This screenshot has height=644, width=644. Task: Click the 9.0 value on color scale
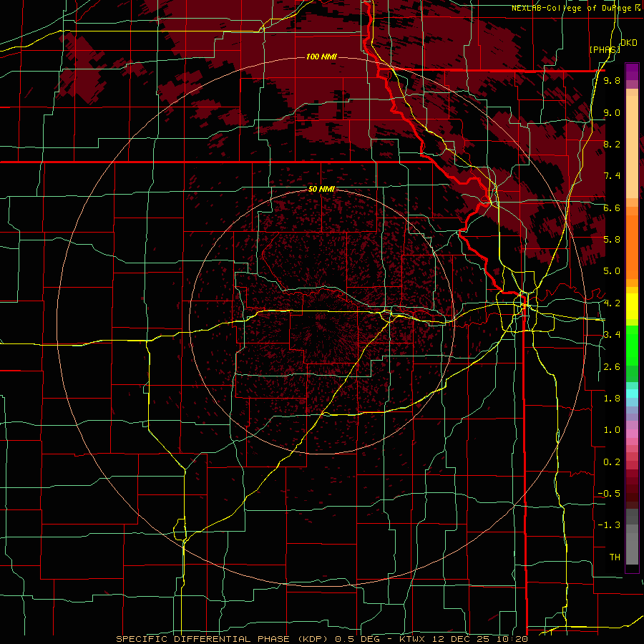(x=612, y=112)
